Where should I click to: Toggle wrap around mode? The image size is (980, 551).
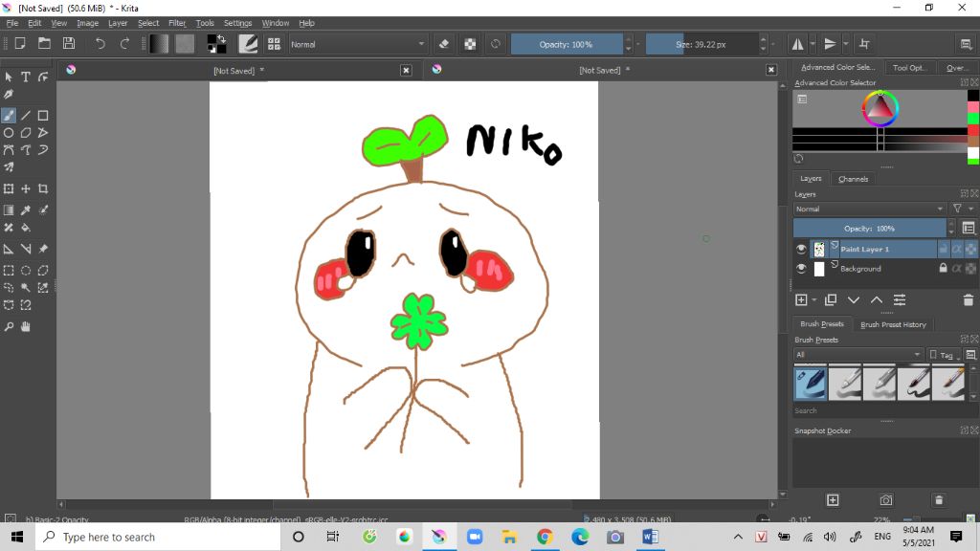864,44
